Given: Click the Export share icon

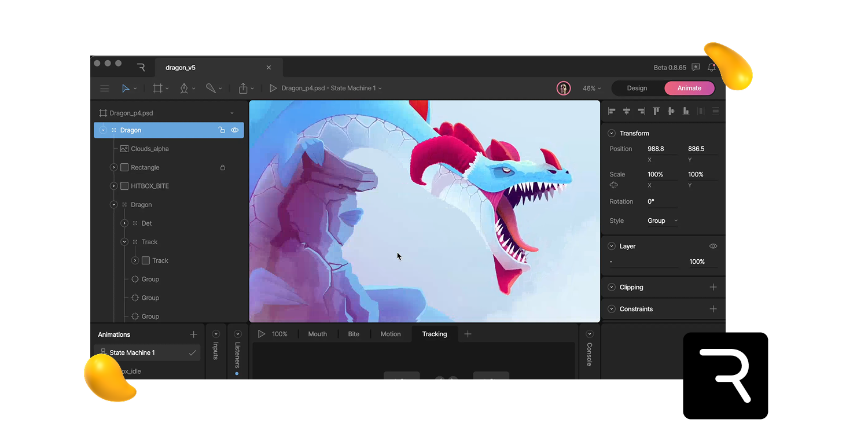Looking at the screenshot, I should tap(243, 89).
